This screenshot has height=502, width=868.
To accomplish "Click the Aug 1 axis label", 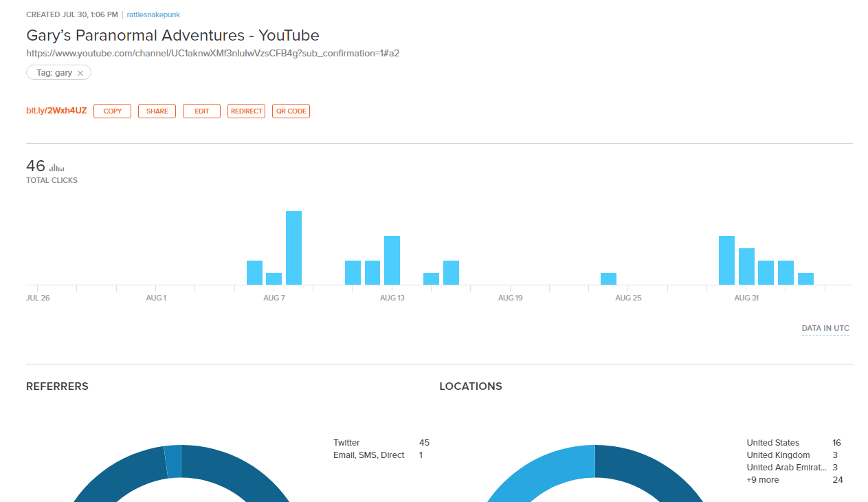I will pos(156,298).
